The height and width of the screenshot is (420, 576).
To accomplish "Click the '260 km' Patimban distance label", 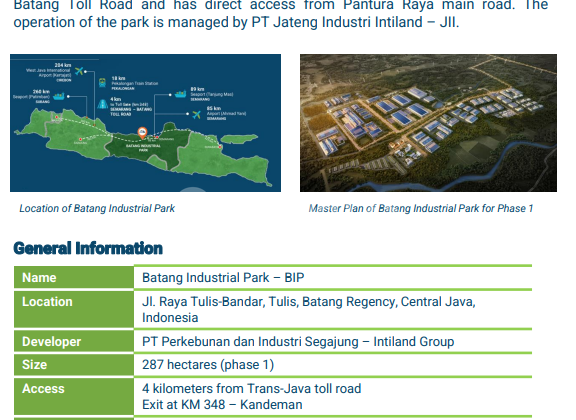I will (x=41, y=91).
